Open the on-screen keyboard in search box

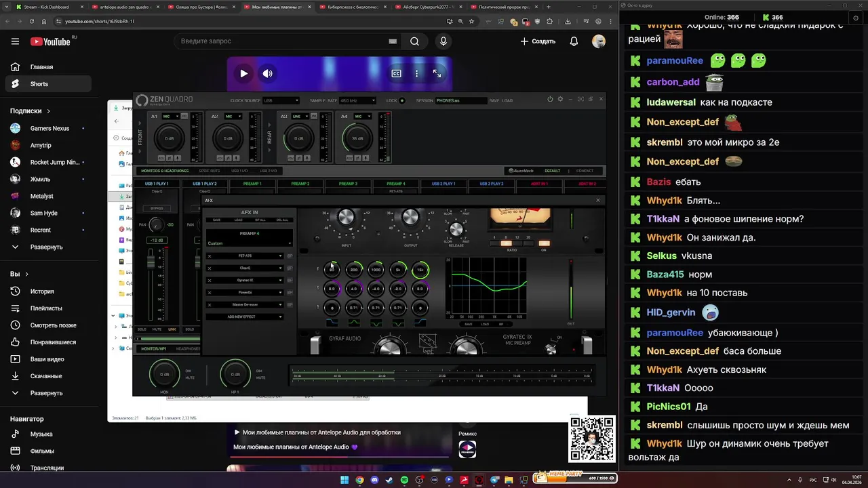click(x=393, y=41)
